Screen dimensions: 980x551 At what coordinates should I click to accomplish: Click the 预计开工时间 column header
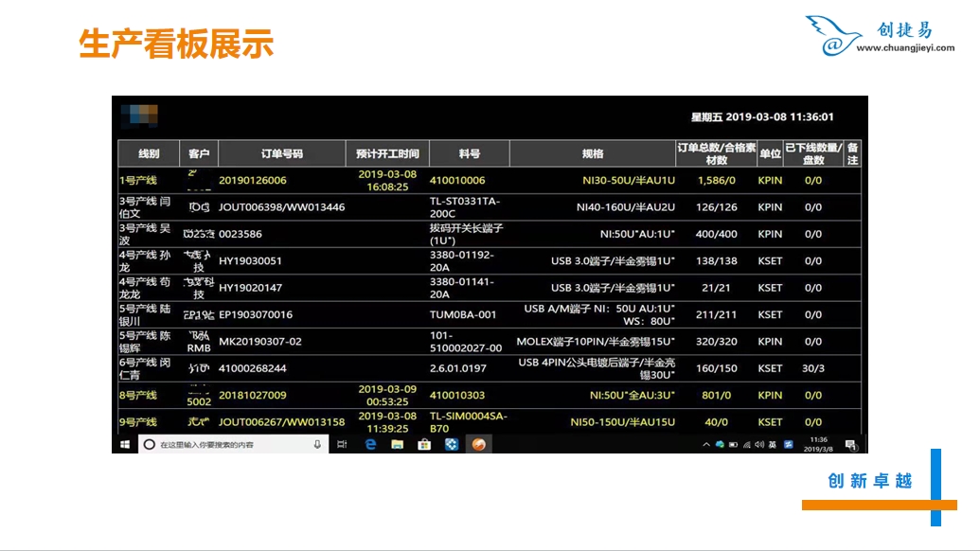point(387,153)
